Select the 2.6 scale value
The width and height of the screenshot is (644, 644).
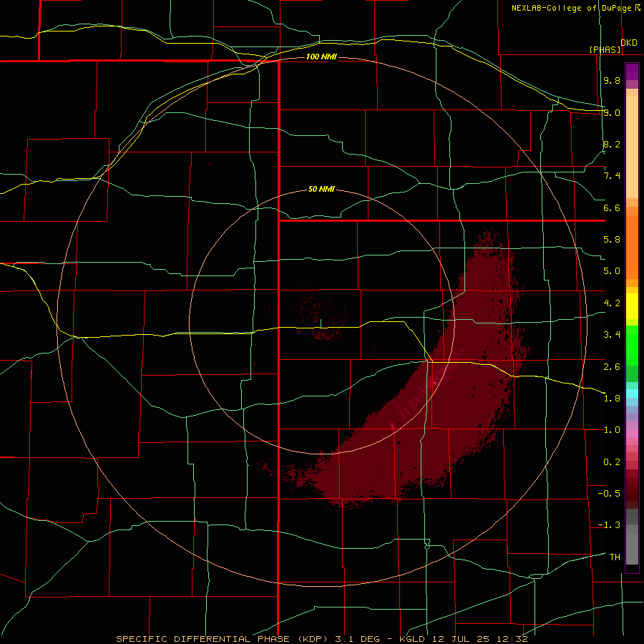[612, 367]
